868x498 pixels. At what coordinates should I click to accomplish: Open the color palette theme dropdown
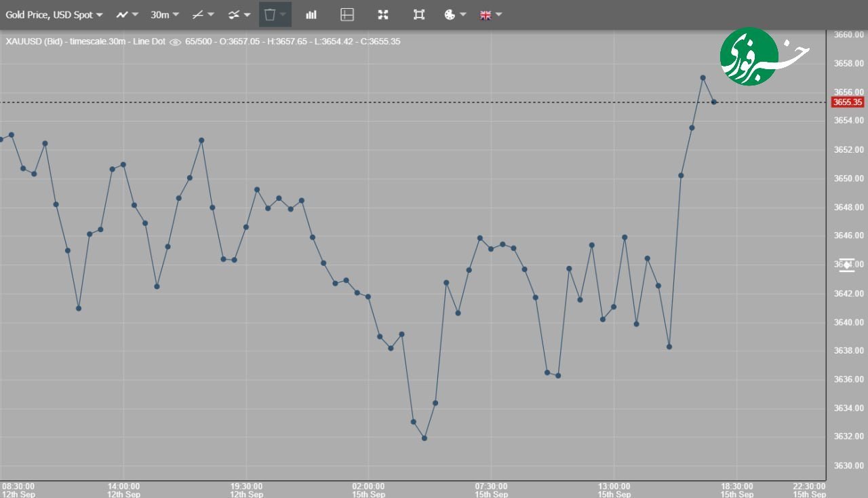455,14
